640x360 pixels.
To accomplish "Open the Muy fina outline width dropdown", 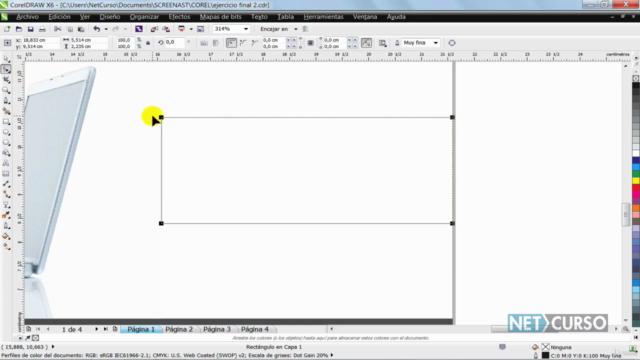I will coord(436,43).
